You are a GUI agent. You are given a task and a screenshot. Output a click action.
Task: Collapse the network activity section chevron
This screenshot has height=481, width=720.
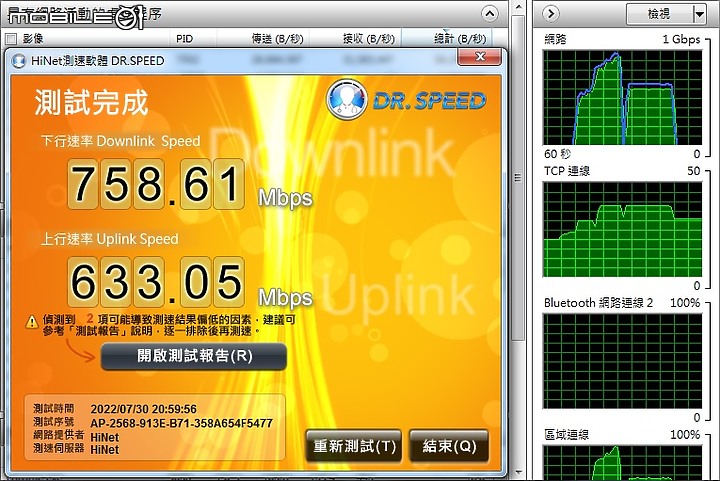(490, 14)
